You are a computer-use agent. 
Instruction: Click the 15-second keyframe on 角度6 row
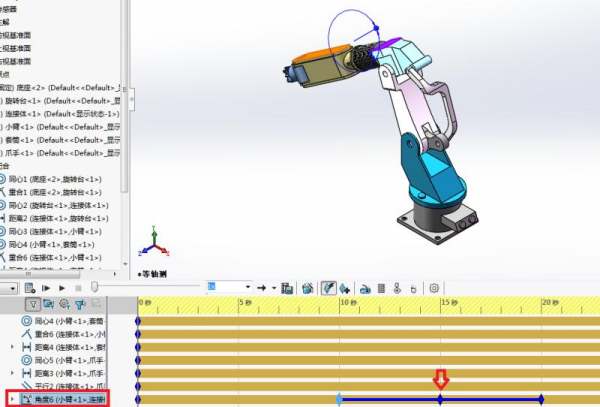click(x=441, y=400)
